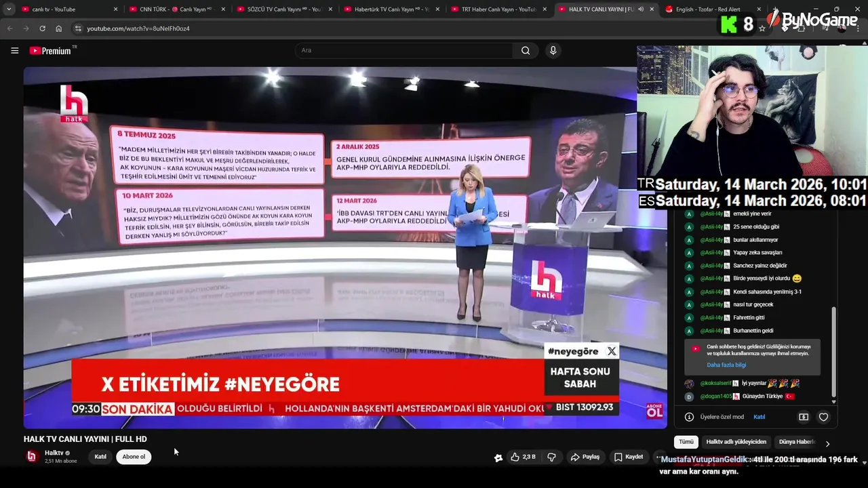Click chat message 'Fahrettin gitti'
Image resolution: width=868 pixels, height=488 pixels.
click(x=749, y=318)
